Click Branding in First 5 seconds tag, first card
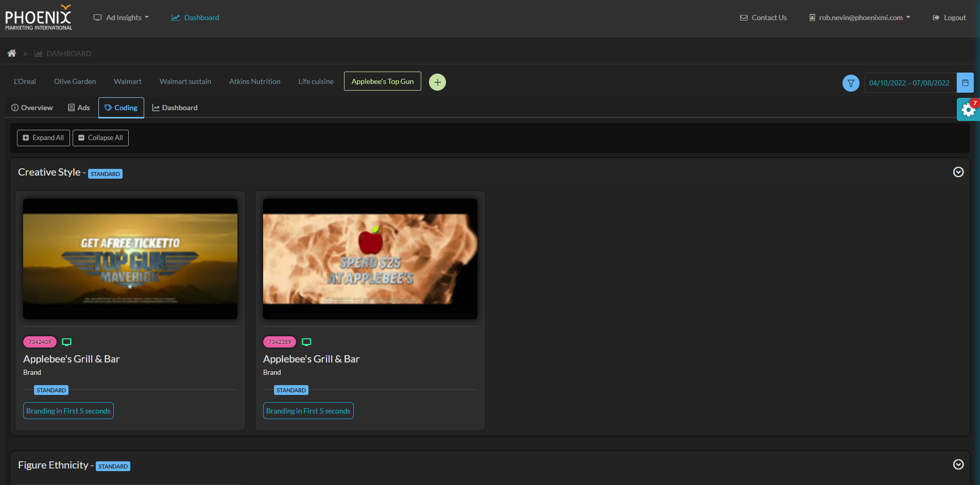Viewport: 980px width, 485px height. click(68, 411)
